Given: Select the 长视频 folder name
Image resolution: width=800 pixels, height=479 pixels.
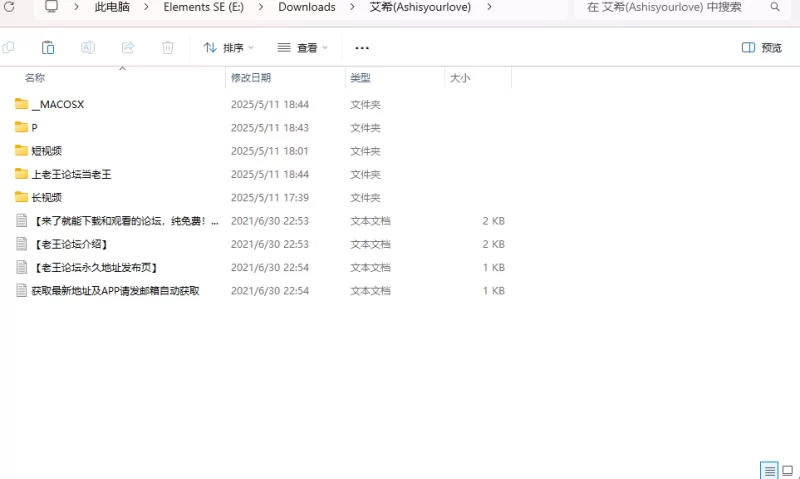Looking at the screenshot, I should click(46, 197).
